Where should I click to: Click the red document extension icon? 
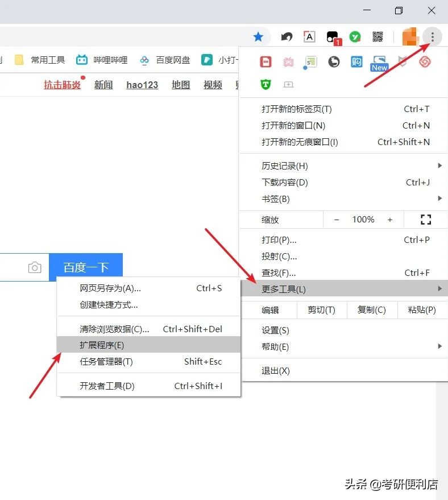[x=266, y=61]
